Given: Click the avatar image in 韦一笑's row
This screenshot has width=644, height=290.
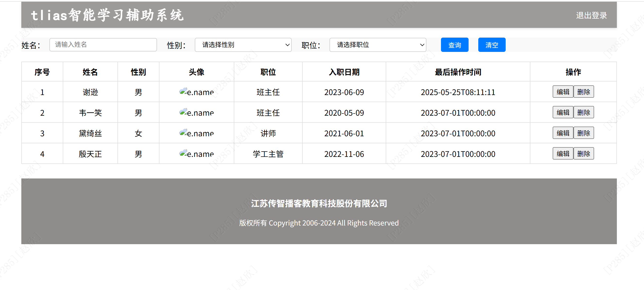Looking at the screenshot, I should (196, 112).
